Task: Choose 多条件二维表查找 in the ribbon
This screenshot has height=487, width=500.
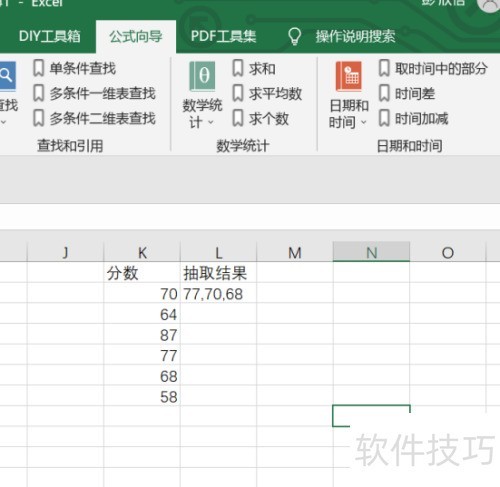Action: 94,118
